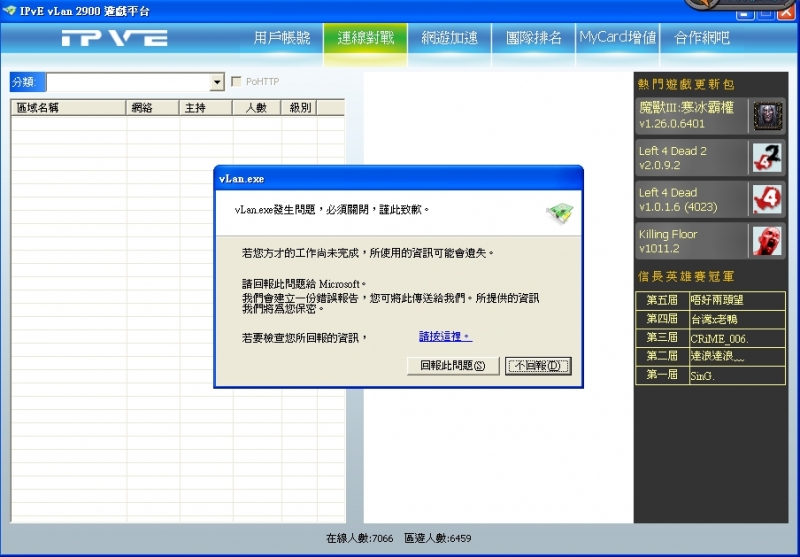Click champion name 台灣x老鴨

(x=714, y=320)
